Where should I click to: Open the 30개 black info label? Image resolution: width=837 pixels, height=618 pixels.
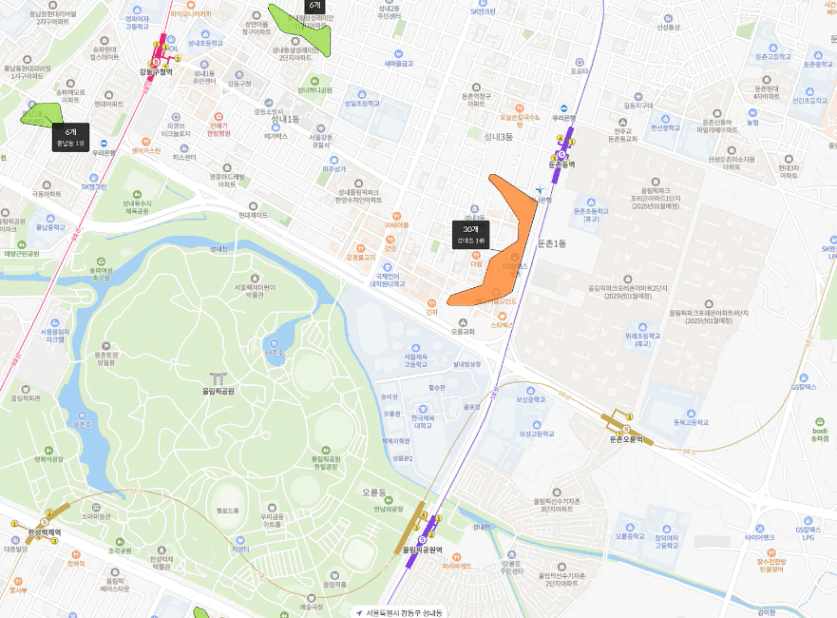[471, 234]
